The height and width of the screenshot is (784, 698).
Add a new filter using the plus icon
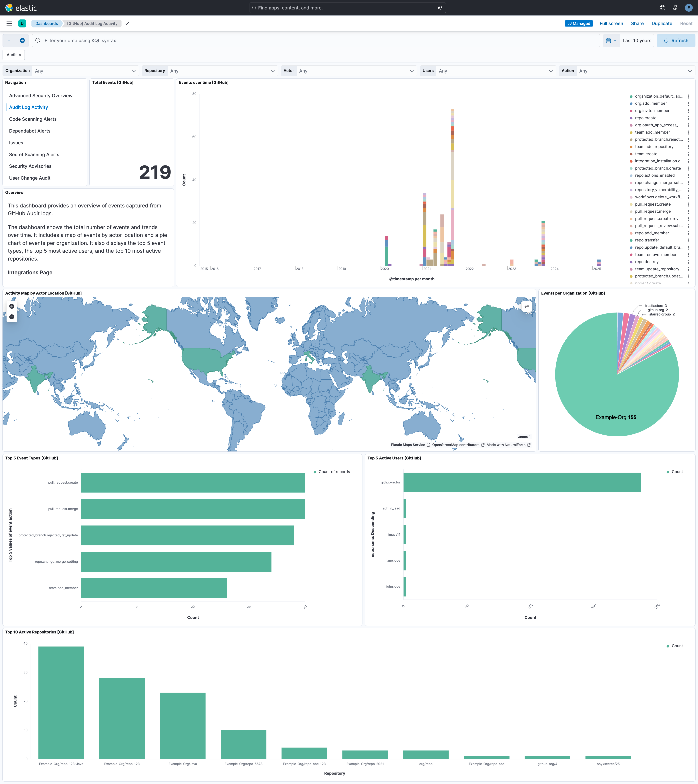click(22, 40)
